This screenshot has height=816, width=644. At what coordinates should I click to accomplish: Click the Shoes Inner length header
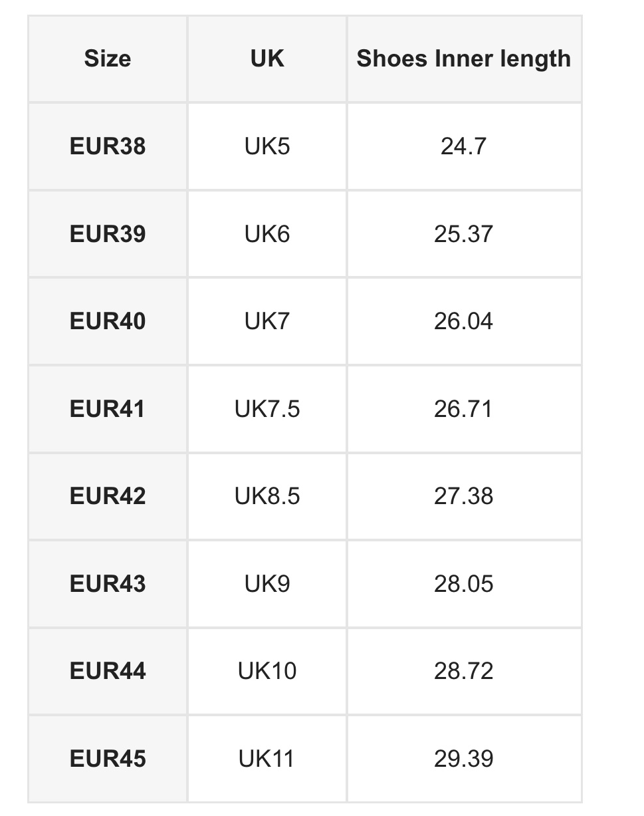point(463,59)
